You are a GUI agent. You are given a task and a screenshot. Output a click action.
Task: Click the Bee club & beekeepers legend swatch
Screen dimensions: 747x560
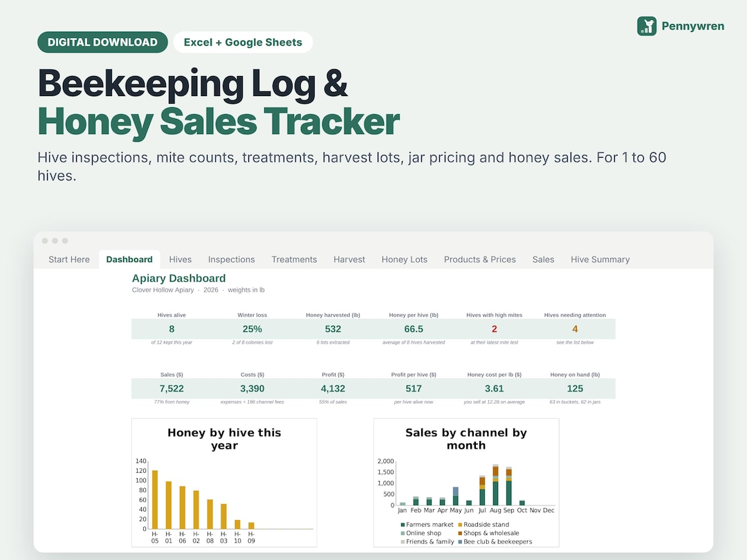point(460,542)
